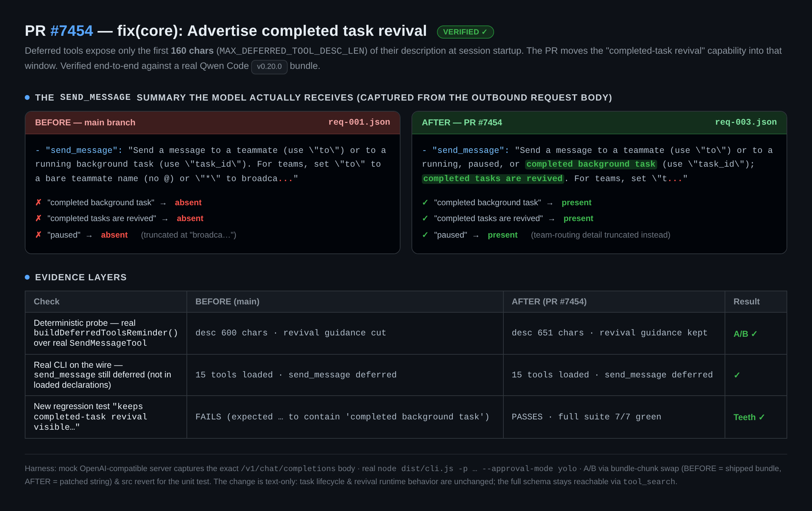812x511 pixels.
Task: Click 'tool_search' in the footer note
Action: point(649,482)
